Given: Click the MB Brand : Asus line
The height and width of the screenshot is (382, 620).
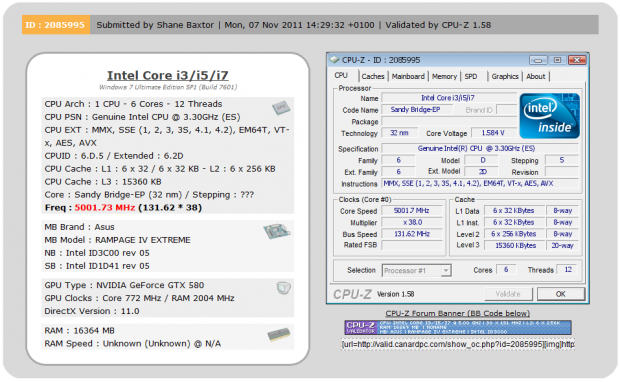Looking at the screenshot, I should point(79,227).
